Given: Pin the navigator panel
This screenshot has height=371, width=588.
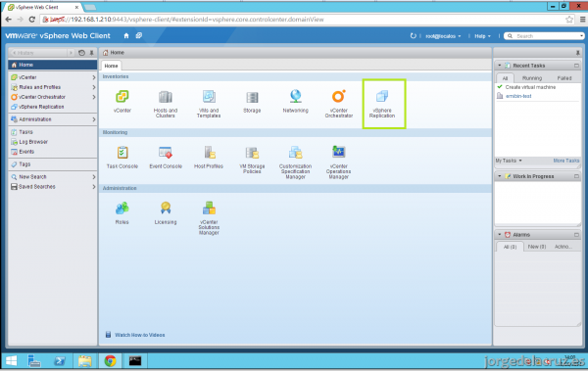Looking at the screenshot, I should point(91,53).
